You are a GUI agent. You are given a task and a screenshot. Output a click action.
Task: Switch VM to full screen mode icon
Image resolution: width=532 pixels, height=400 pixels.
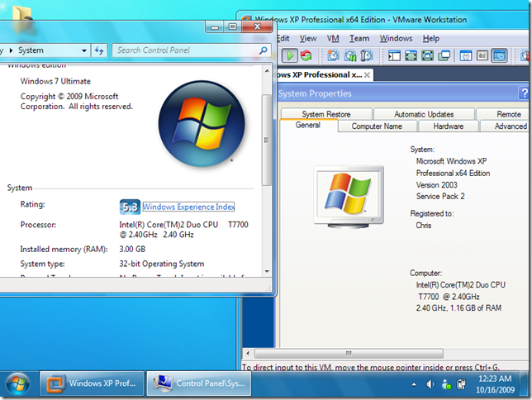pyautogui.click(x=427, y=55)
